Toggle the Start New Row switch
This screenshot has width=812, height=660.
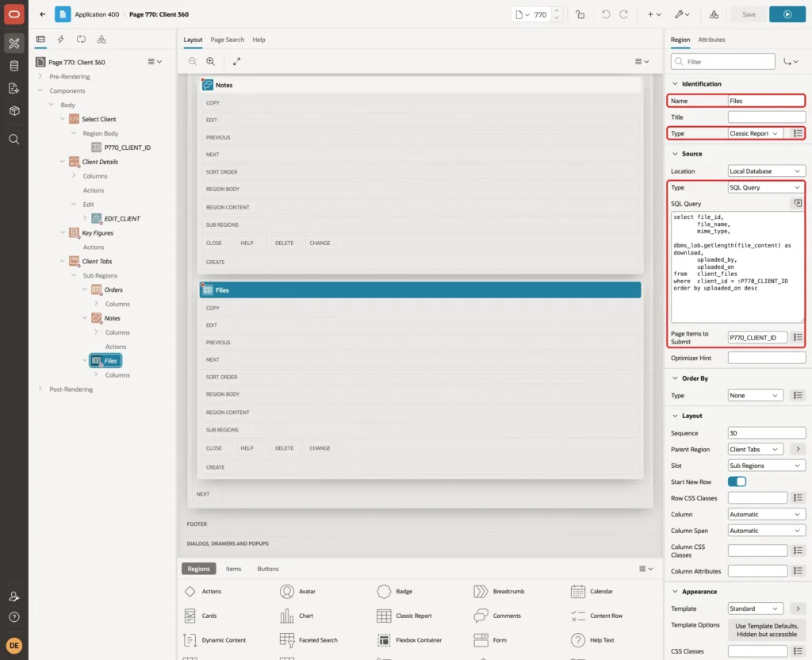tap(737, 482)
